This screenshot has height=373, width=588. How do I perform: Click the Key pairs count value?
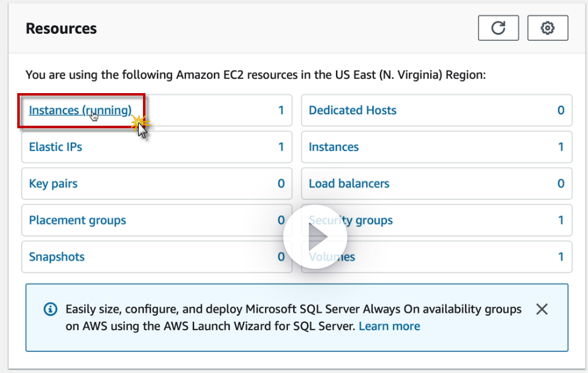[281, 184]
